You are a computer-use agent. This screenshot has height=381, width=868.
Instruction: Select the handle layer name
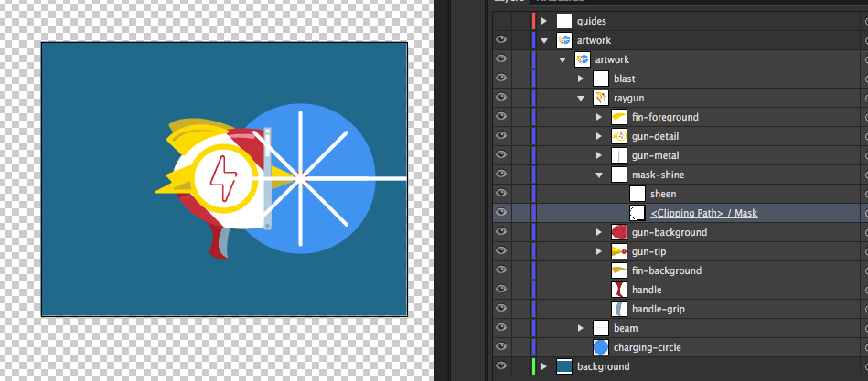click(647, 290)
